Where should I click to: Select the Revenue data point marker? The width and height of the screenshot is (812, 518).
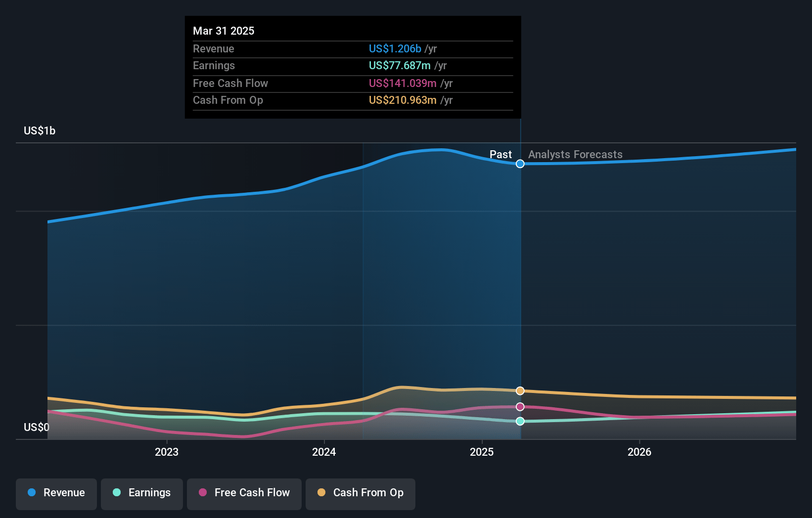520,164
